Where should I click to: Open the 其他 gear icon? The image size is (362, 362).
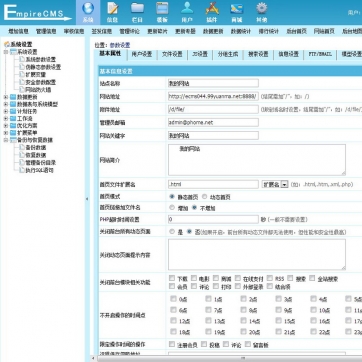point(262,8)
